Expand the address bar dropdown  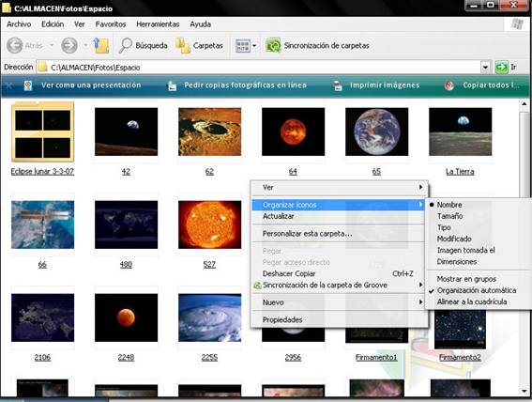(x=485, y=68)
